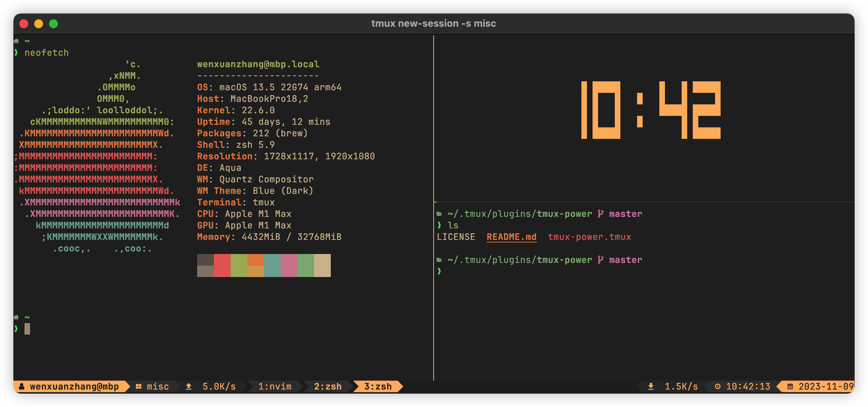Click the teal color block in palette
Image resolution: width=868 pixels, height=407 pixels.
pyautogui.click(x=272, y=265)
